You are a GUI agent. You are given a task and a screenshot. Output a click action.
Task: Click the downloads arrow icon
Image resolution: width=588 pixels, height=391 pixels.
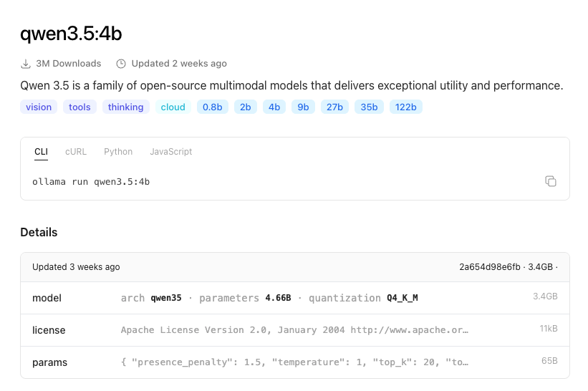click(26, 64)
